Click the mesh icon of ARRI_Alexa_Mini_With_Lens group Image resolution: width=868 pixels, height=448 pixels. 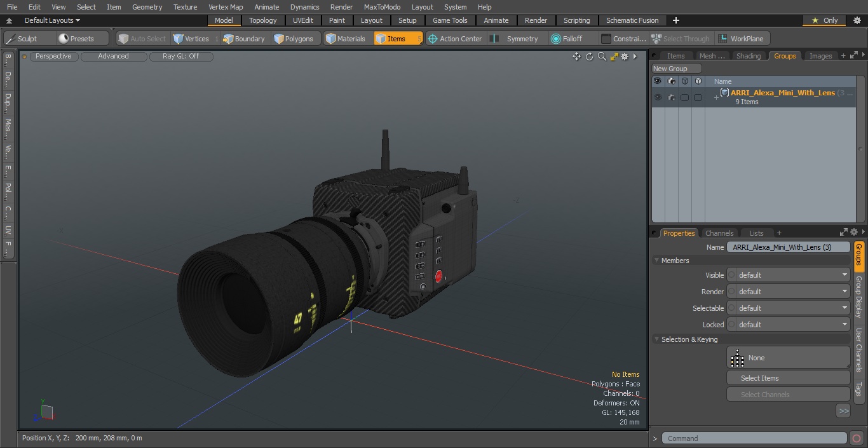pyautogui.click(x=724, y=93)
